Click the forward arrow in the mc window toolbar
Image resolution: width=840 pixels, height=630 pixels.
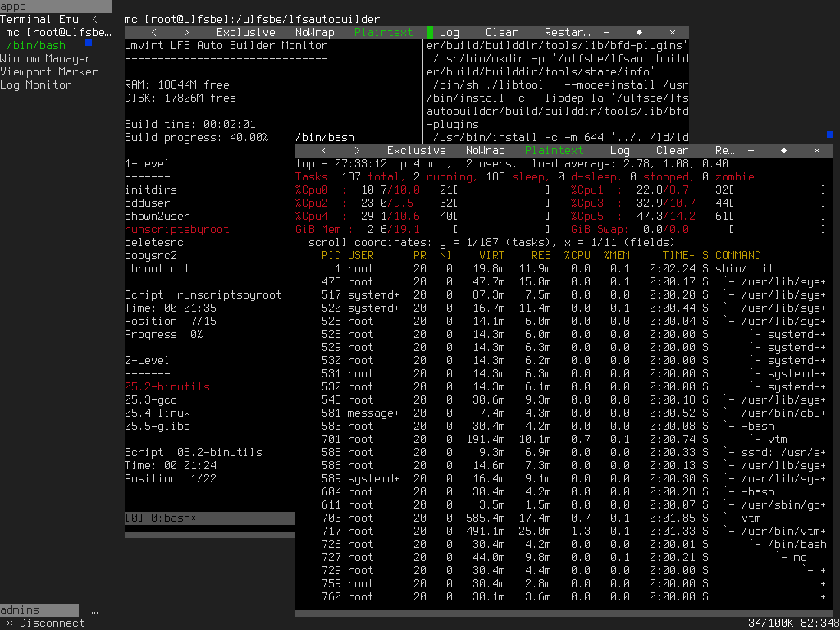click(187, 33)
